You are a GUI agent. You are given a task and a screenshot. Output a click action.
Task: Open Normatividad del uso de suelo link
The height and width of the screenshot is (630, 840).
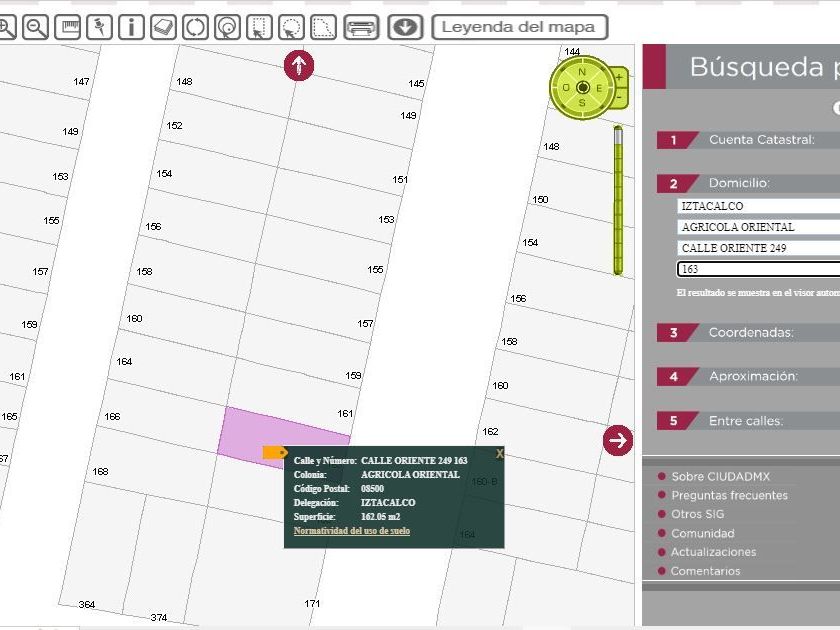[351, 531]
